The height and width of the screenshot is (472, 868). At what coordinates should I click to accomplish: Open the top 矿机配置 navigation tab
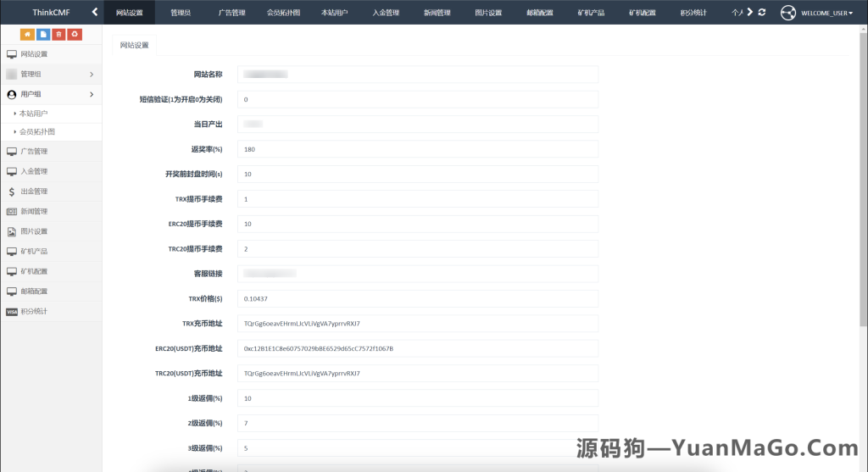pyautogui.click(x=643, y=12)
